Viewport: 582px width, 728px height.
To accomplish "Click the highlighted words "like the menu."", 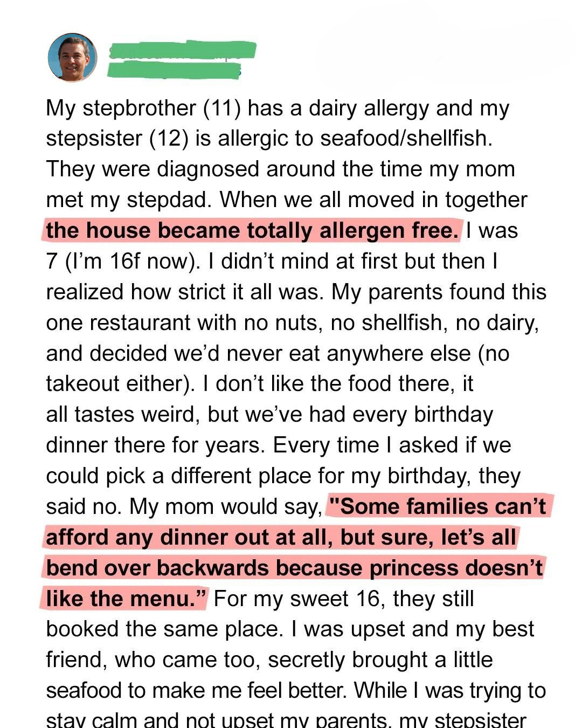I will (x=126, y=599).
